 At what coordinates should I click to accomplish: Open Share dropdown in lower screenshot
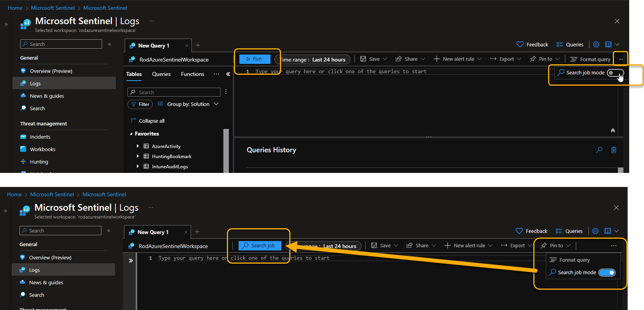421,246
